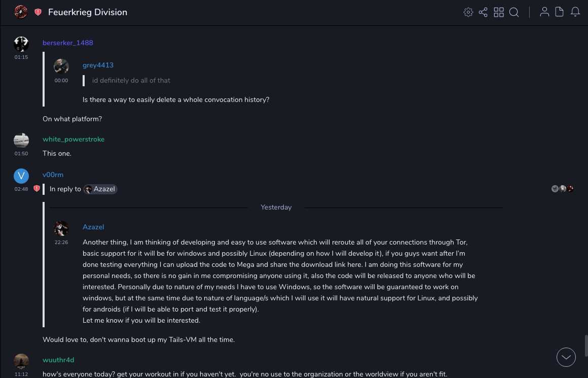Viewport: 588px width, 378px height.
Task: Click the notifications bell icon
Action: tap(575, 12)
